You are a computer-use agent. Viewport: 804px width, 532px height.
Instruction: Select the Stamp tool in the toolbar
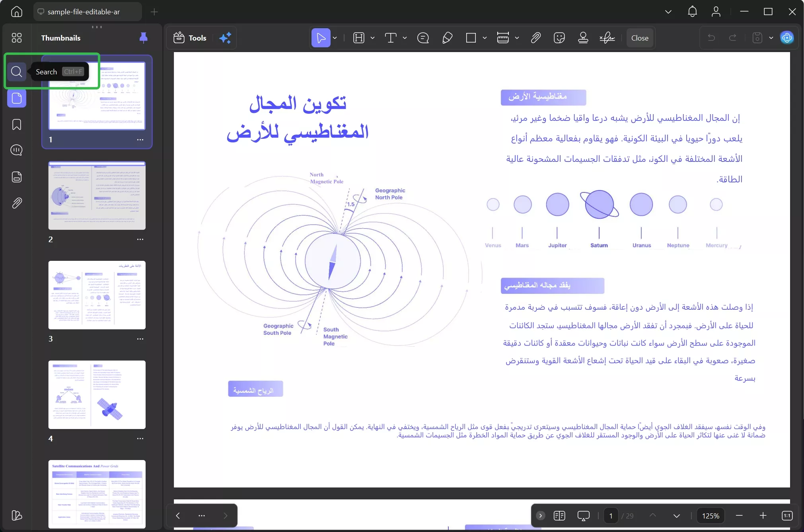582,38
